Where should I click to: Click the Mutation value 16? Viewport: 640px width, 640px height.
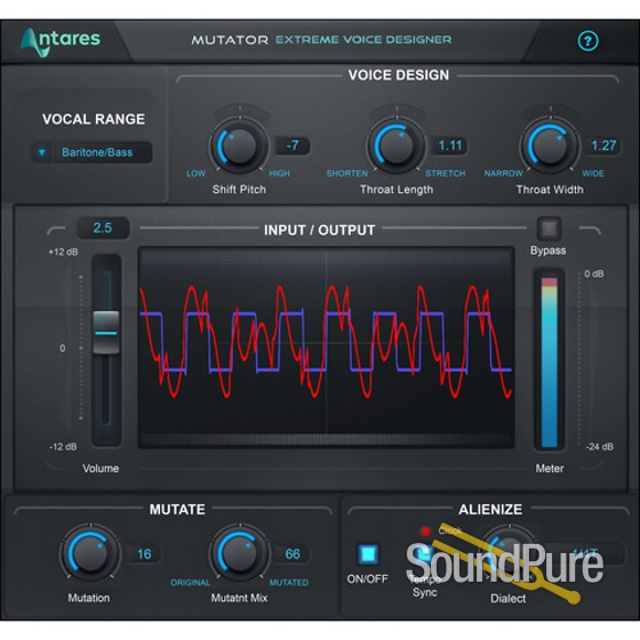point(144,554)
